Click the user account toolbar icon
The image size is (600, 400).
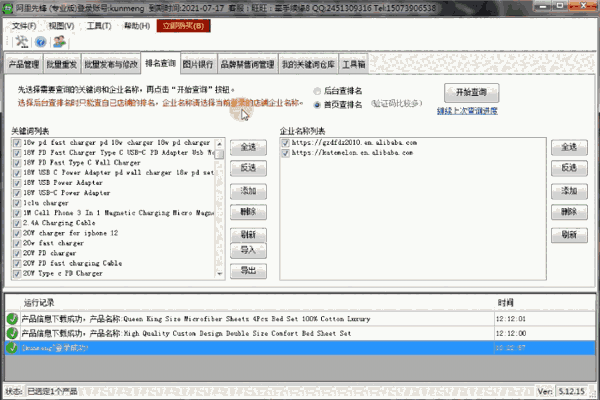59,42
